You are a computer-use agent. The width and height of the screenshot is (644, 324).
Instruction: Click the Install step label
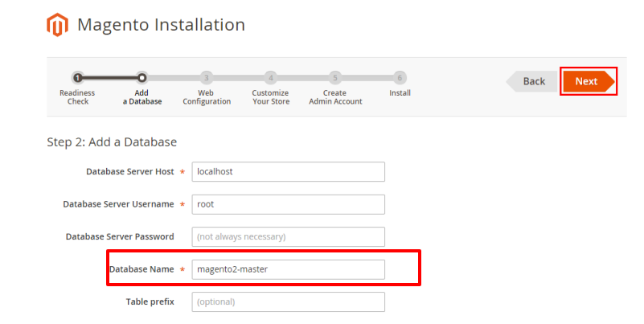click(x=400, y=93)
